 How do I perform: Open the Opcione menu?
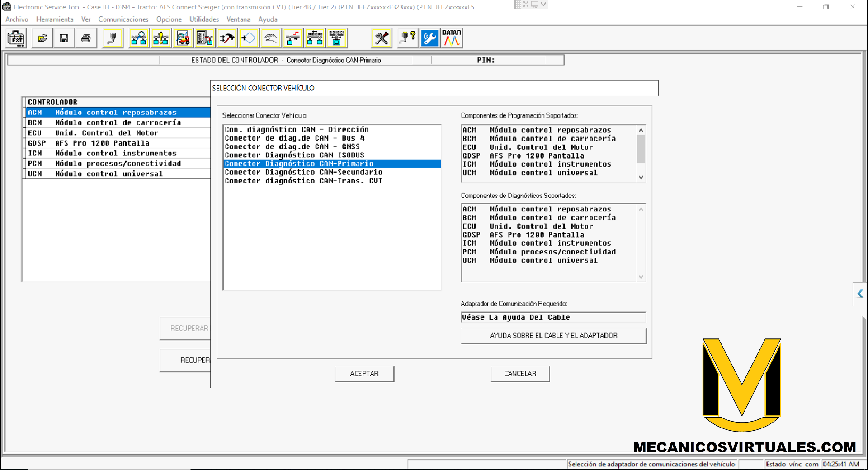pos(169,19)
